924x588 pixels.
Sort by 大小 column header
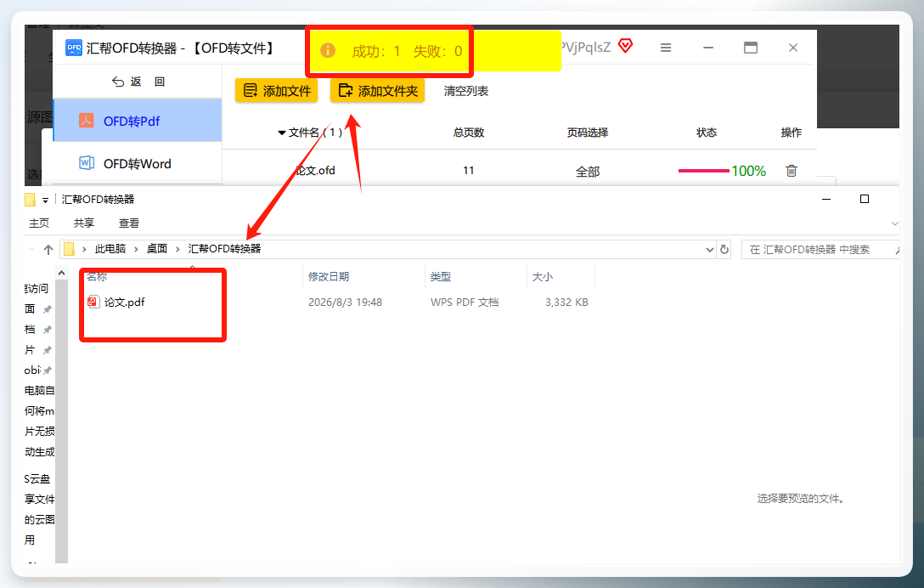pyautogui.click(x=543, y=277)
